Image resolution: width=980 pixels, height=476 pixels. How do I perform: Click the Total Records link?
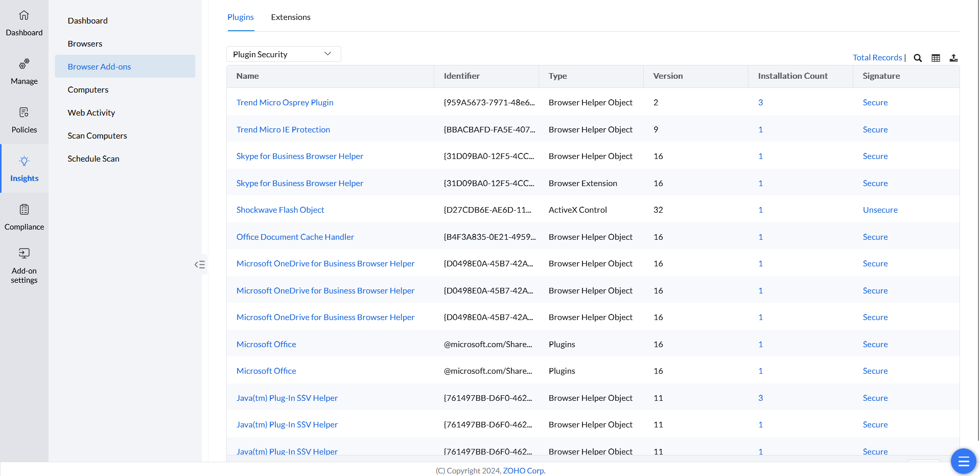877,58
